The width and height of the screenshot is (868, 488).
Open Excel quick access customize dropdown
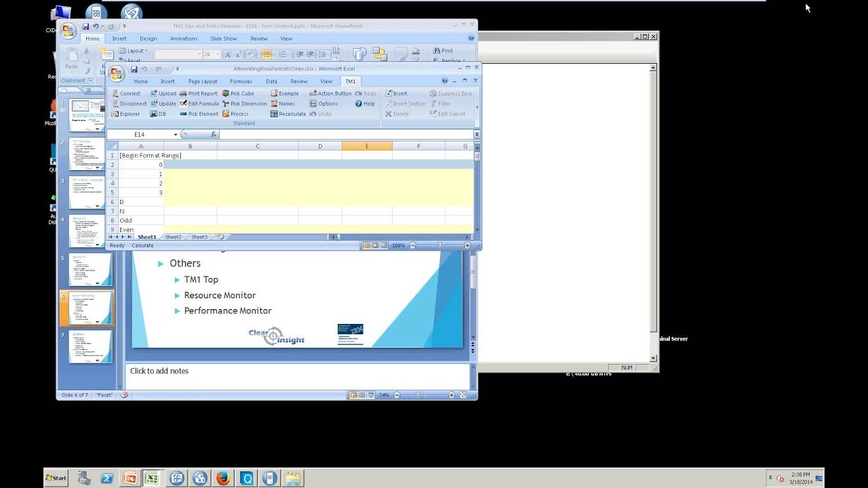click(x=178, y=69)
